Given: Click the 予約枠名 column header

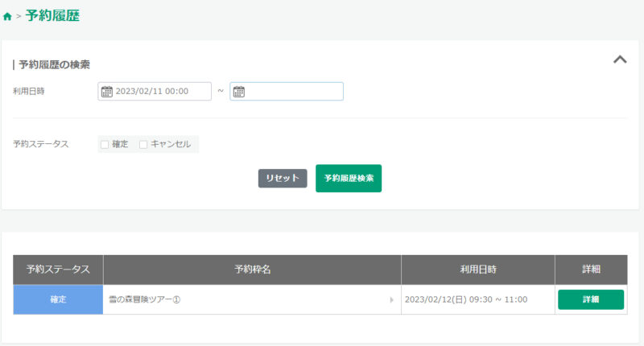Looking at the screenshot, I should pos(252,270).
